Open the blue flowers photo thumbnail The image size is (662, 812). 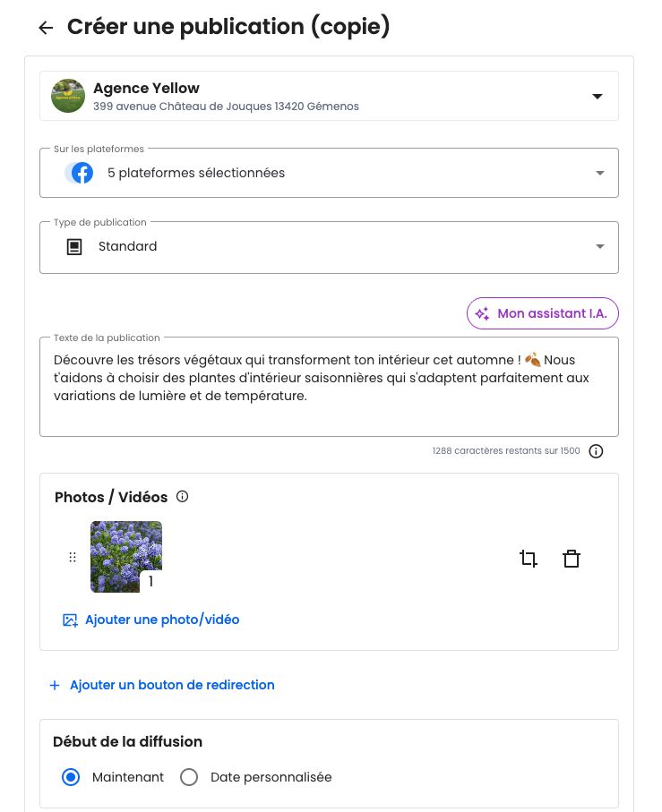pyautogui.click(x=125, y=556)
